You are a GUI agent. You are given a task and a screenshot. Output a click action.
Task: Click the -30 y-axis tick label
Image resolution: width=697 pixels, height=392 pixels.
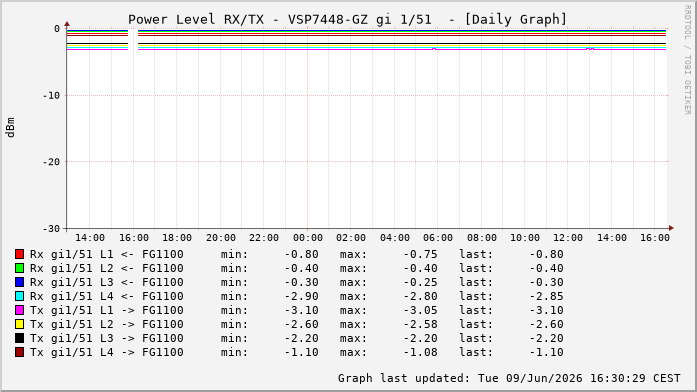(51, 228)
